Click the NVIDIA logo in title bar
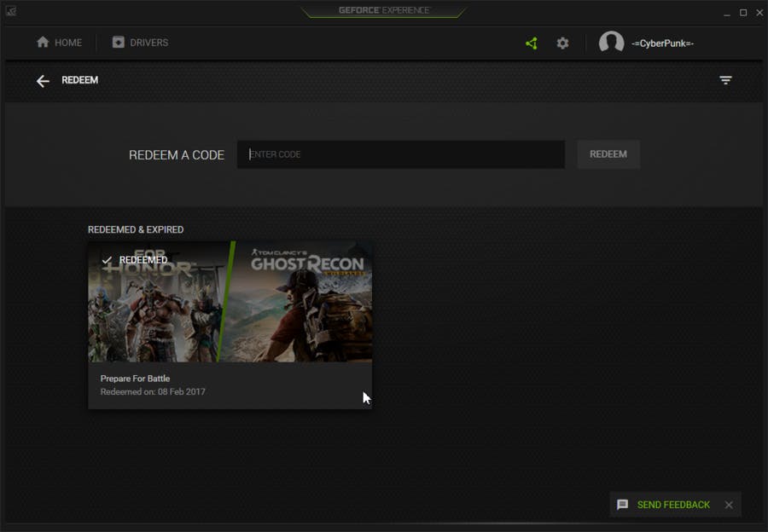 pos(10,12)
